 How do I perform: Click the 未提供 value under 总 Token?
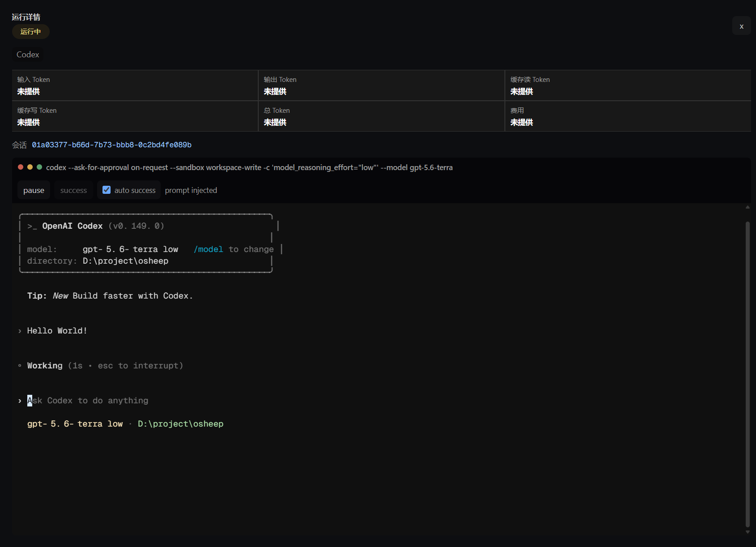[x=275, y=122]
